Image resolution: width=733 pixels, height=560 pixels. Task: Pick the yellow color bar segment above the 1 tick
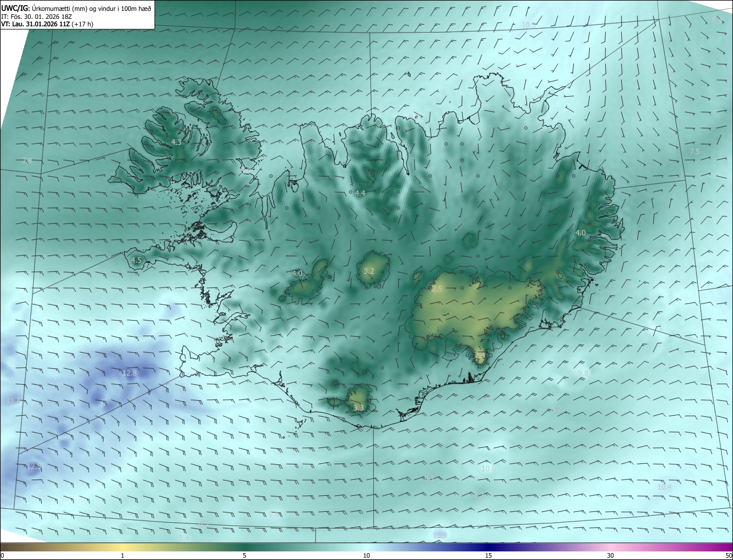click(x=123, y=547)
